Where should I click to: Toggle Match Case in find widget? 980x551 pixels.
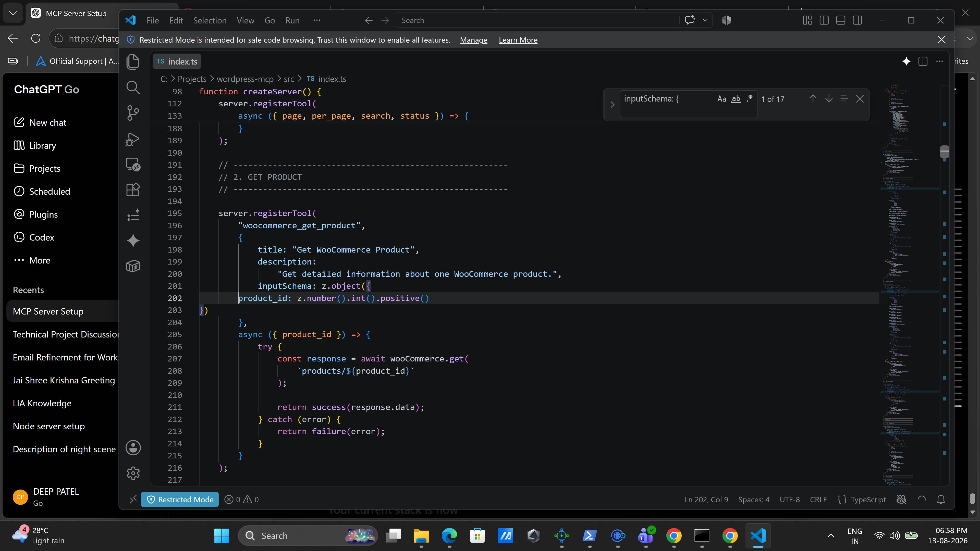coord(722,99)
